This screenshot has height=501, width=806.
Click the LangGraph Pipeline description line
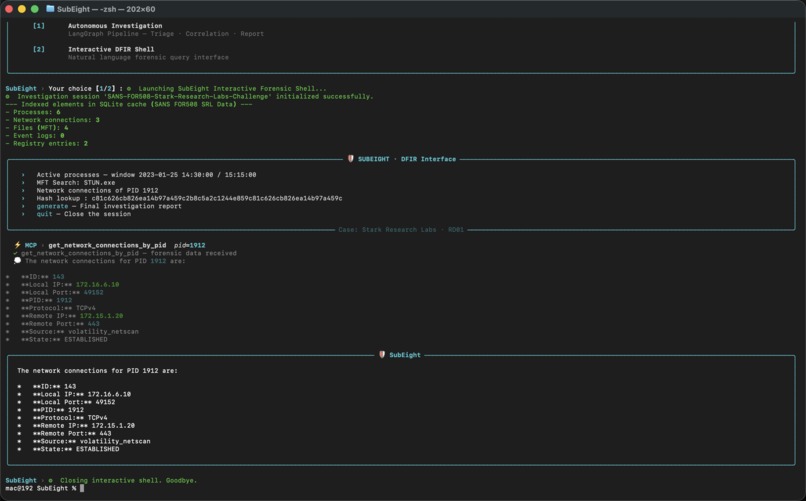166,34
